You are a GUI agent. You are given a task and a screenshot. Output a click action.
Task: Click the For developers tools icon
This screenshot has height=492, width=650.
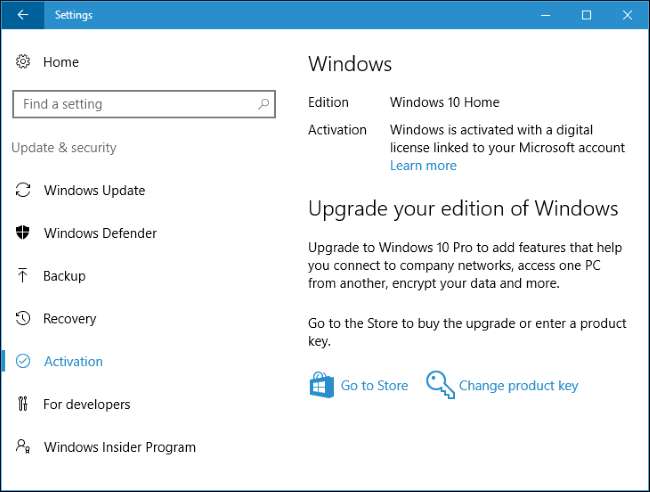[x=23, y=404]
